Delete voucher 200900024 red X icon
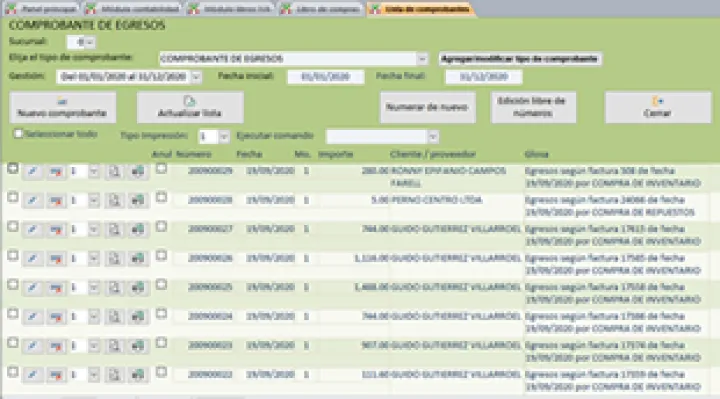The height and width of the screenshot is (399, 720). point(56,317)
